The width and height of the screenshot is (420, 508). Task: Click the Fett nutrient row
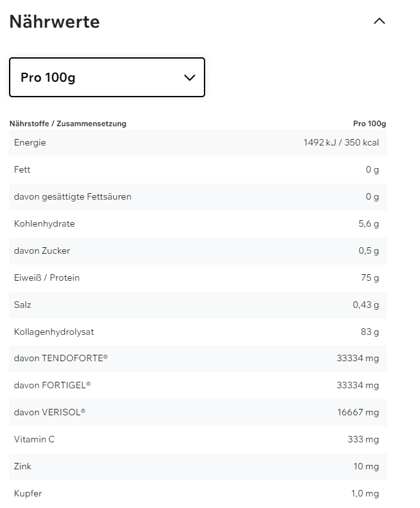[197, 170]
